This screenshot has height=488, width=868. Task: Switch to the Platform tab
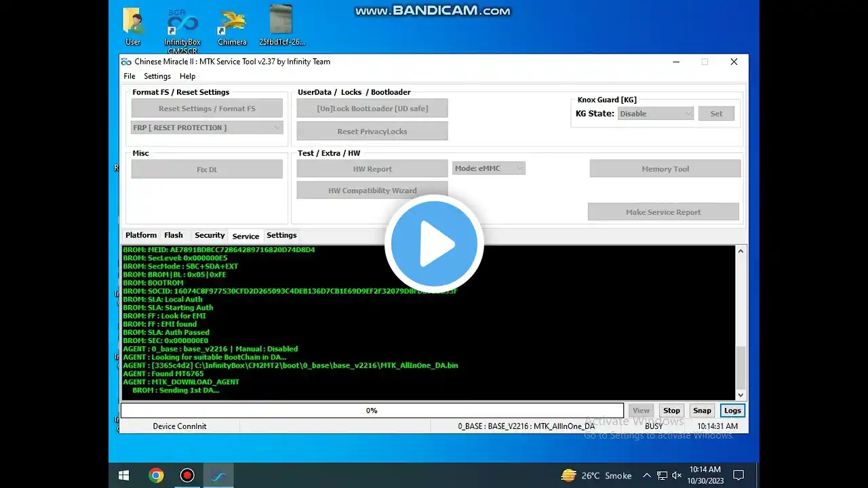(141, 235)
